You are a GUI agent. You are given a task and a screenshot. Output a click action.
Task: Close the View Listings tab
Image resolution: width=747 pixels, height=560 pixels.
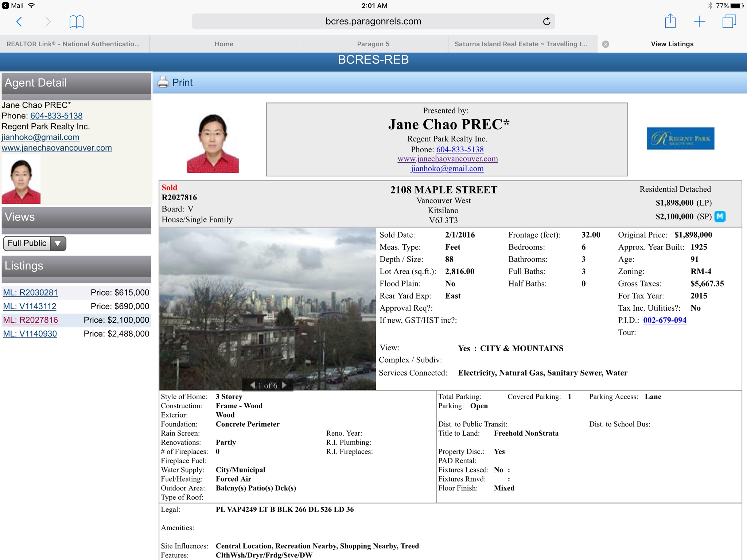(x=606, y=44)
